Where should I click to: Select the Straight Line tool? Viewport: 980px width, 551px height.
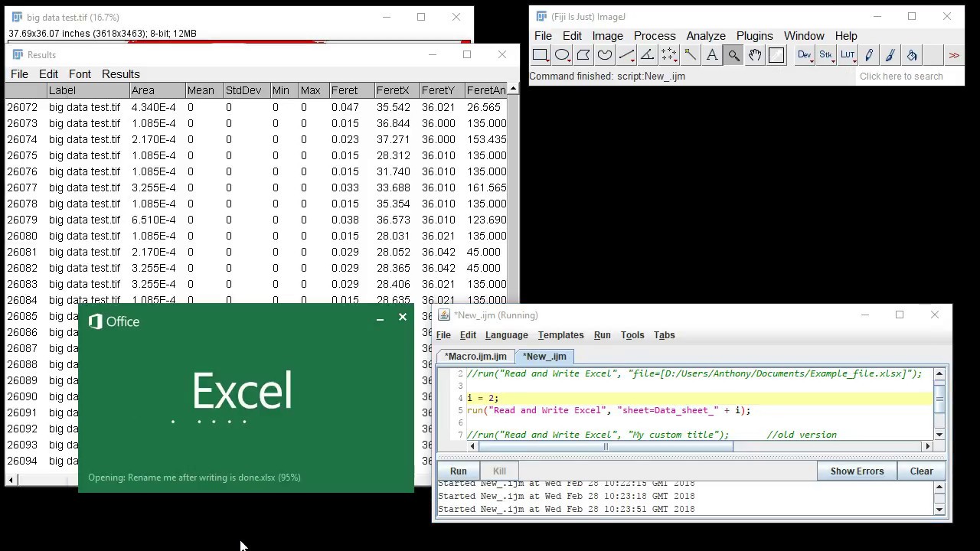626,55
